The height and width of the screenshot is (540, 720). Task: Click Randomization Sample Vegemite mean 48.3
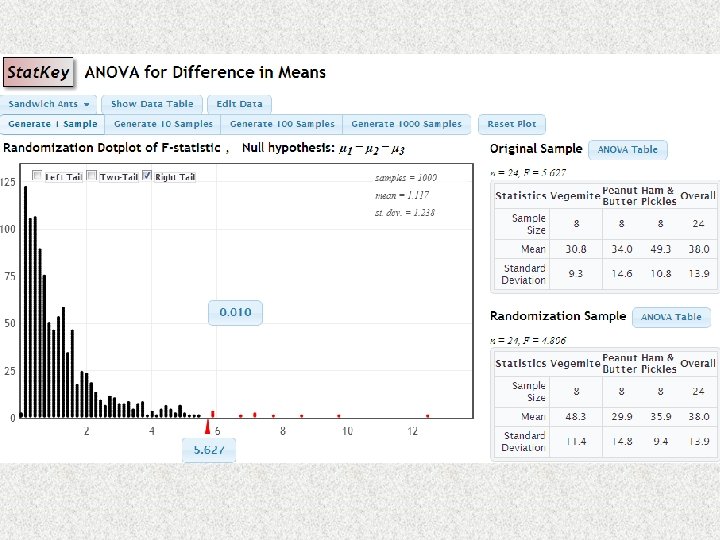[576, 417]
